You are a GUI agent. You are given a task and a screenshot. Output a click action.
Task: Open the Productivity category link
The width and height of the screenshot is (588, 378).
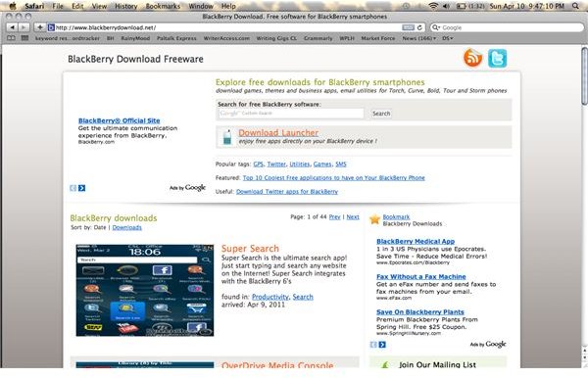tap(270, 297)
